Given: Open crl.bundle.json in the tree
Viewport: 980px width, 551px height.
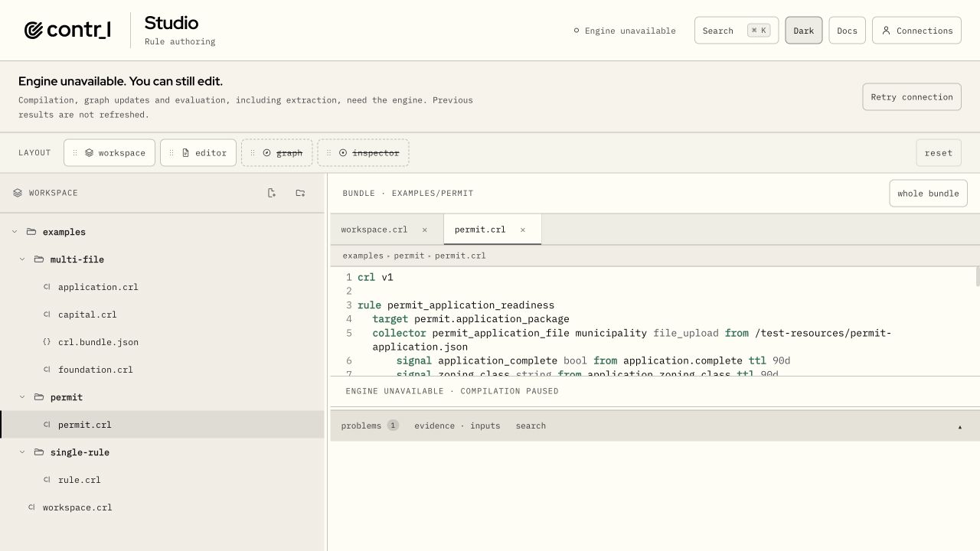Looking at the screenshot, I should [x=162, y=342].
